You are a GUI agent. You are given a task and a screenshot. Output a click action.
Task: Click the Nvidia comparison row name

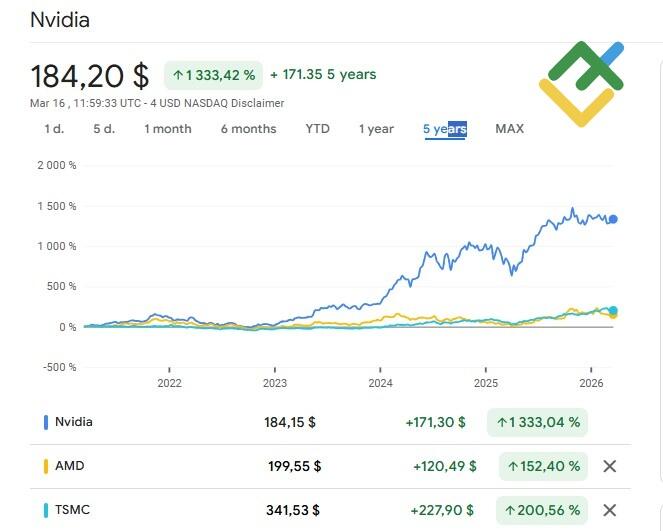click(74, 422)
